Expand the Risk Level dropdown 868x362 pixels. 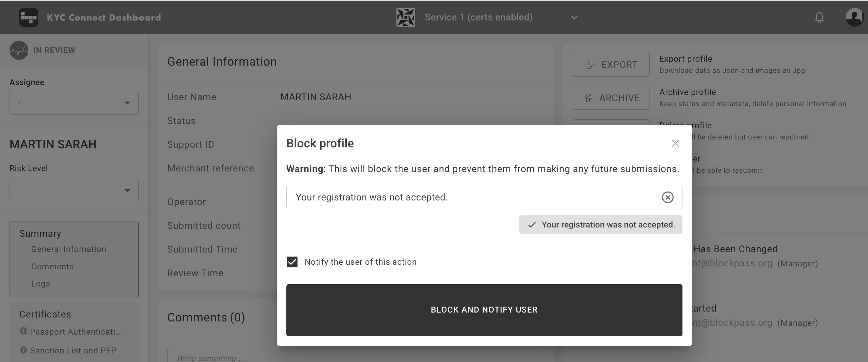pos(74,191)
